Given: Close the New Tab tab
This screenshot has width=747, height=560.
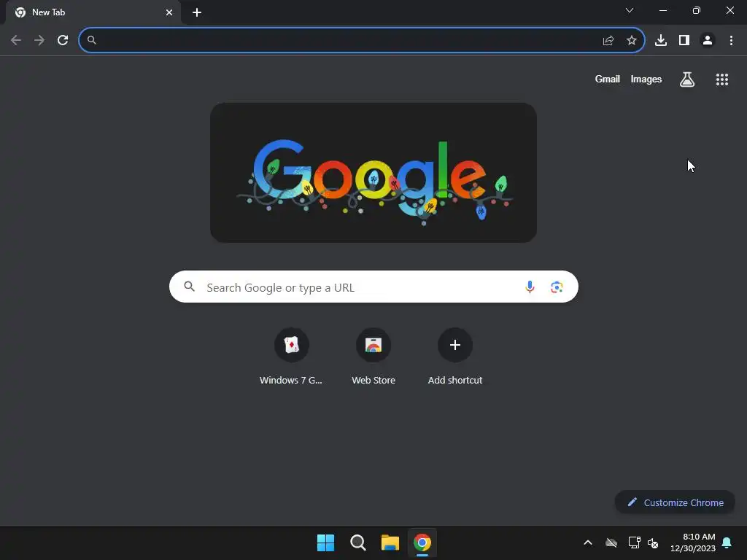Looking at the screenshot, I should coord(169,12).
